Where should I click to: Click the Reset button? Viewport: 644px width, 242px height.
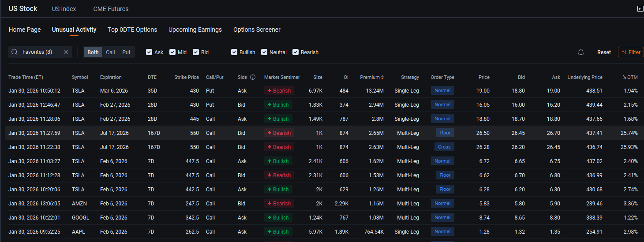[x=604, y=52]
